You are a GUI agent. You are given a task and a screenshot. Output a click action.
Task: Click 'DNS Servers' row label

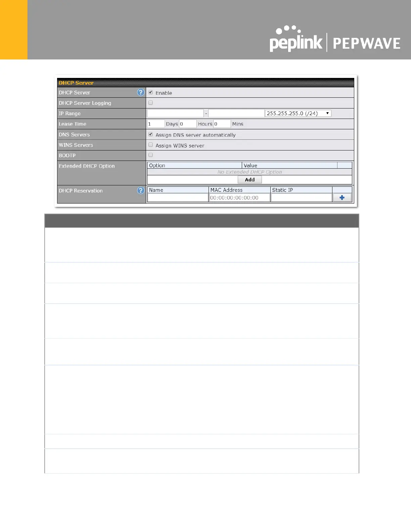74,134
